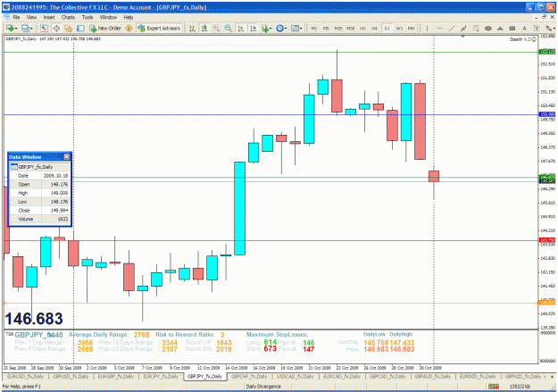This screenshot has height=392, width=558.
Task: Open the View menu
Action: (31, 17)
